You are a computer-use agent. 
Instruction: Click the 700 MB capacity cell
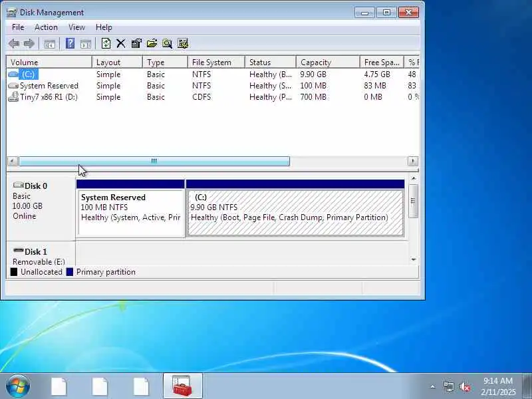[x=313, y=97]
